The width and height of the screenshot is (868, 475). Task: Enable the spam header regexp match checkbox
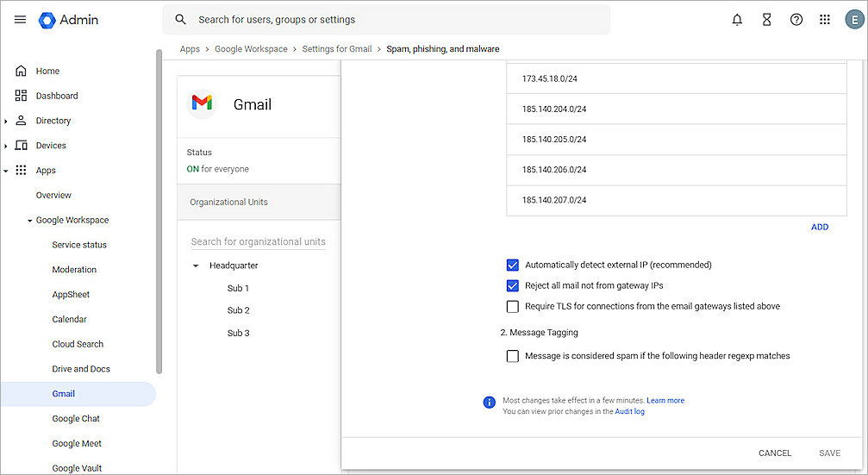(x=513, y=356)
